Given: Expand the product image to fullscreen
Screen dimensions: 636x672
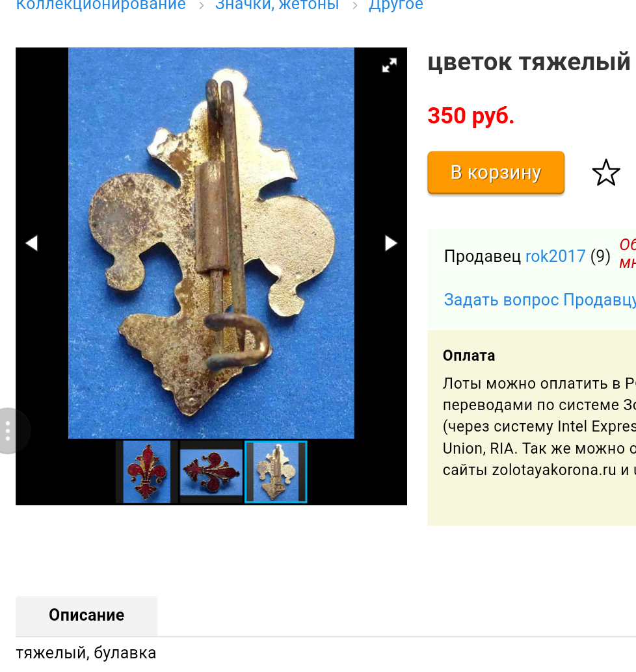Looking at the screenshot, I should click(x=390, y=65).
